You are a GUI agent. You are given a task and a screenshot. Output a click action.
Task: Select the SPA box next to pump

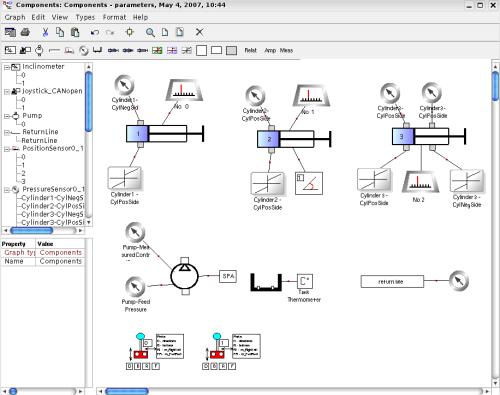click(228, 276)
